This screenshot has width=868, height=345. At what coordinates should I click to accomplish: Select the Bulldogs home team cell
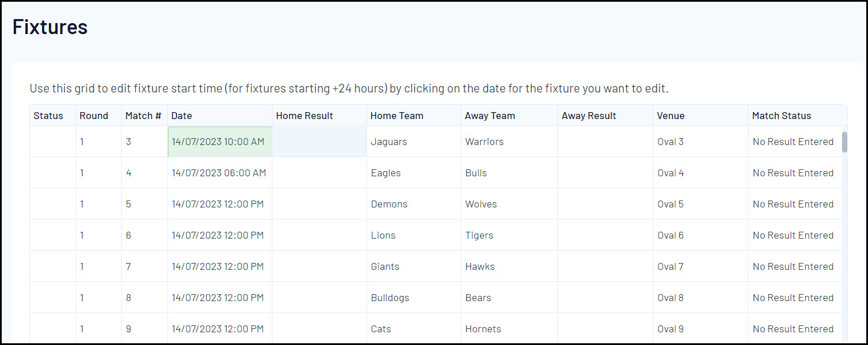(x=390, y=298)
